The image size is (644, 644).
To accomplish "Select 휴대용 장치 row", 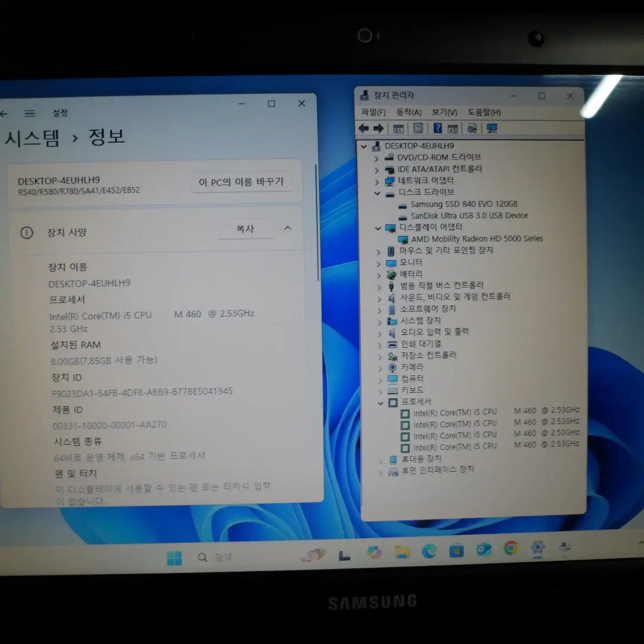I will (x=421, y=459).
